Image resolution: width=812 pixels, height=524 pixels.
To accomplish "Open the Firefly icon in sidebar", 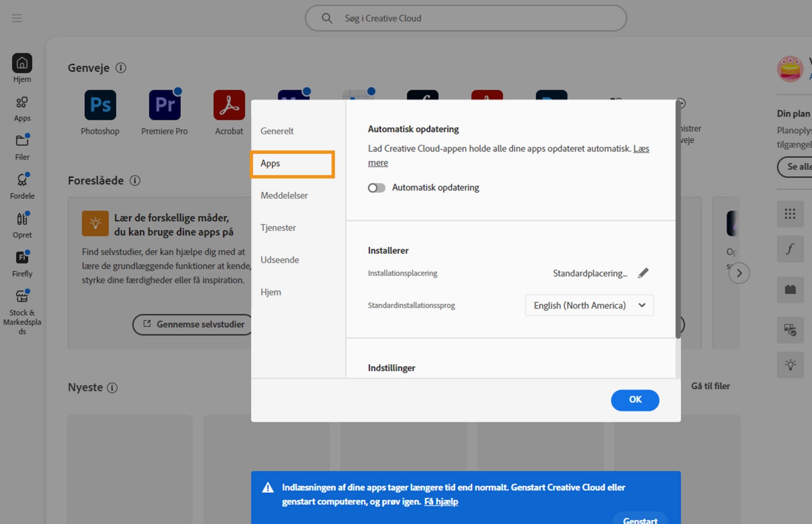I will point(22,258).
